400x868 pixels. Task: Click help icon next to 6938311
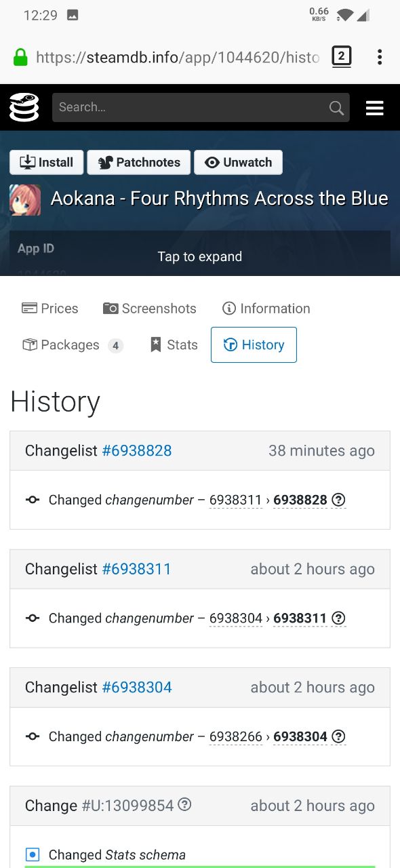[x=339, y=618]
